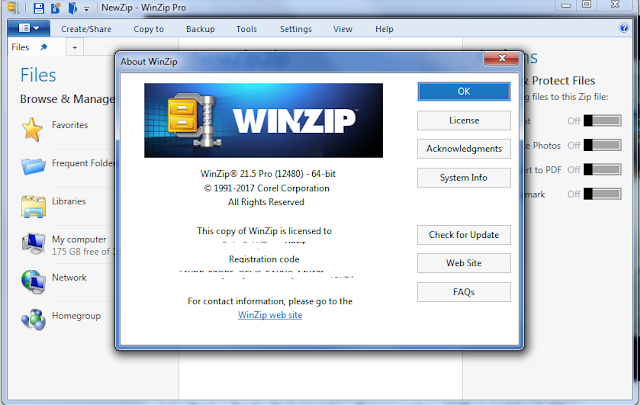The image size is (640, 405).
Task: Click the Network globe icon
Action: click(33, 282)
